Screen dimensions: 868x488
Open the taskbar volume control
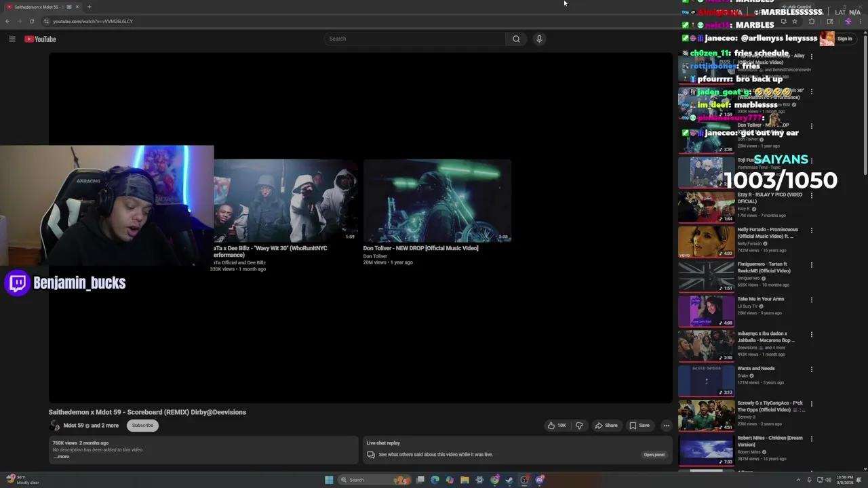pos(829,480)
